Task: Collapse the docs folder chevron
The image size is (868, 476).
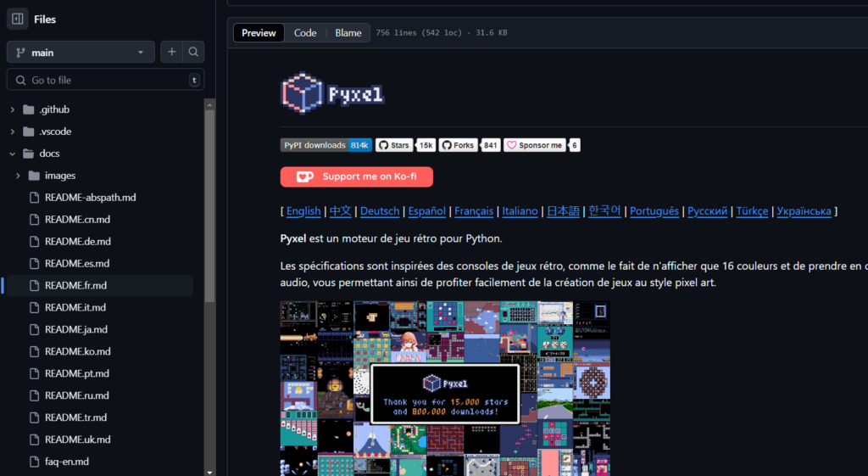Action: (12, 154)
